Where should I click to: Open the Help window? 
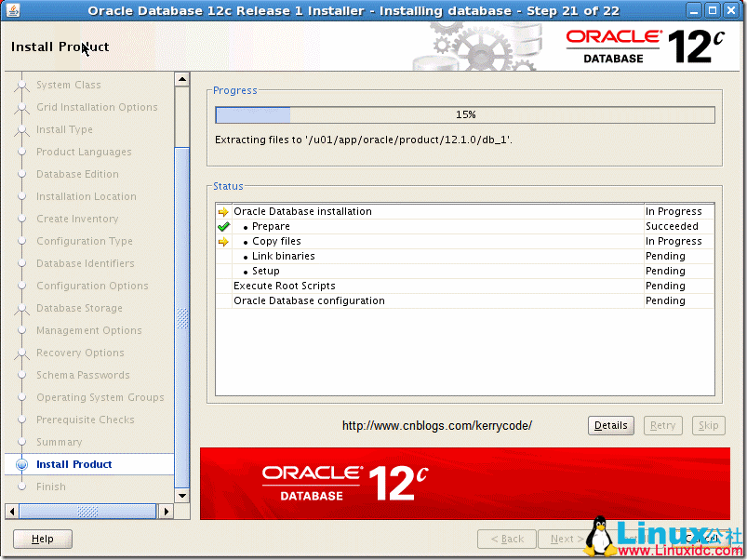(41, 539)
